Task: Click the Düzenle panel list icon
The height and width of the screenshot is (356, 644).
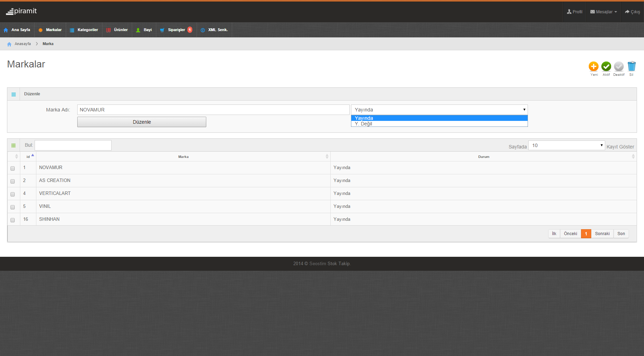Action: tap(14, 94)
